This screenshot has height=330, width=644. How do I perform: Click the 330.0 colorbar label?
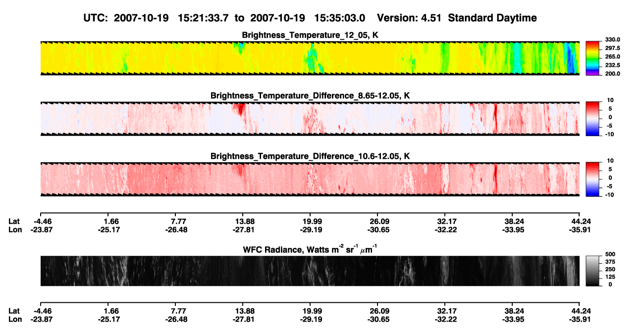coord(612,40)
